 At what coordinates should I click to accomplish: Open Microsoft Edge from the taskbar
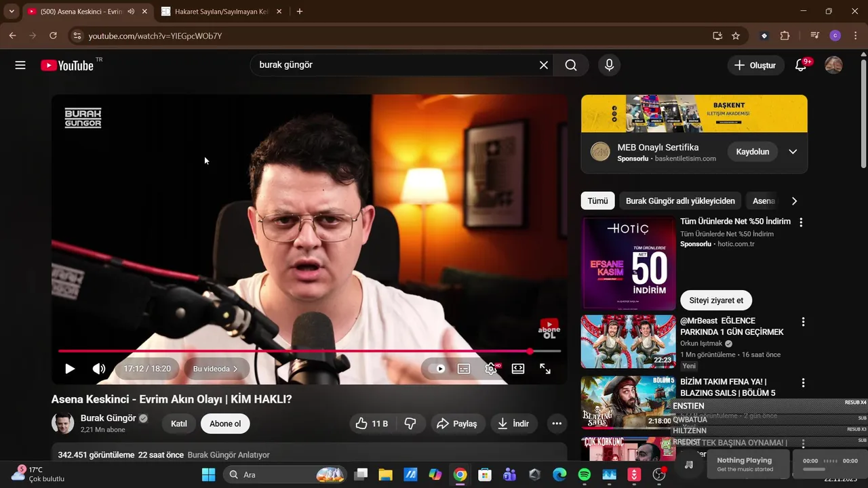pos(559,474)
